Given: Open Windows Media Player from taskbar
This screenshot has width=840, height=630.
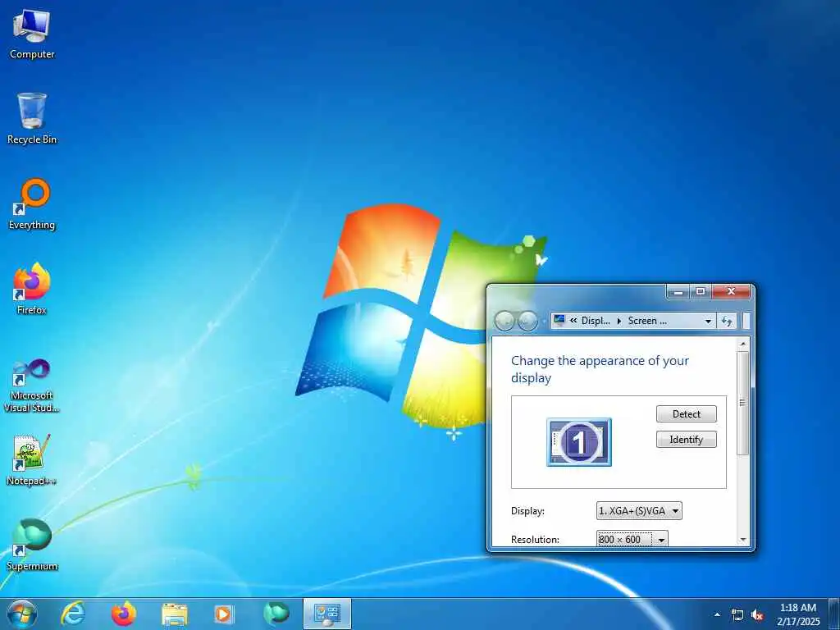Looking at the screenshot, I should coord(224,614).
